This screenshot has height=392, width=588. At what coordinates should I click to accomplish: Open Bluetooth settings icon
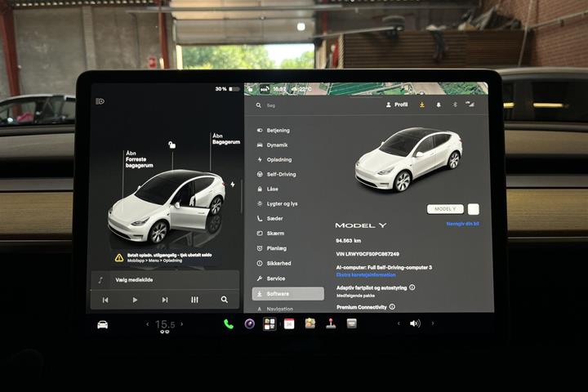pos(455,105)
